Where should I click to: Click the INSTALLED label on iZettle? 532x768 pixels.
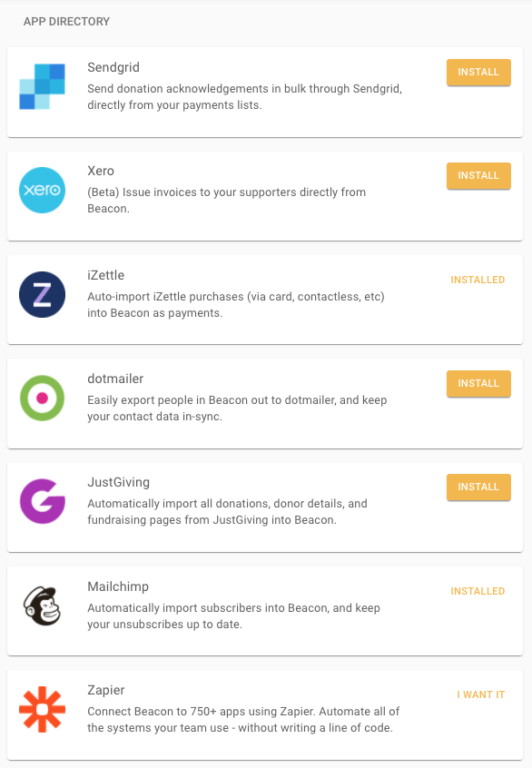coord(478,280)
